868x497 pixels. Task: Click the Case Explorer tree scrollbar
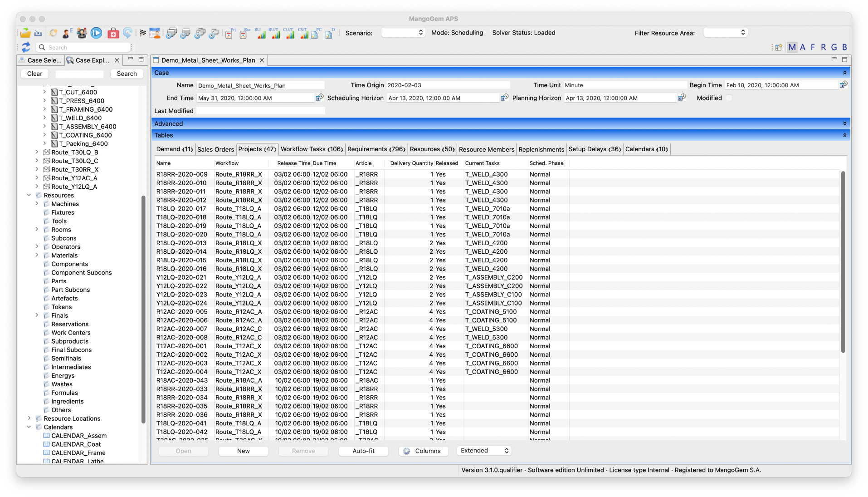point(143,309)
